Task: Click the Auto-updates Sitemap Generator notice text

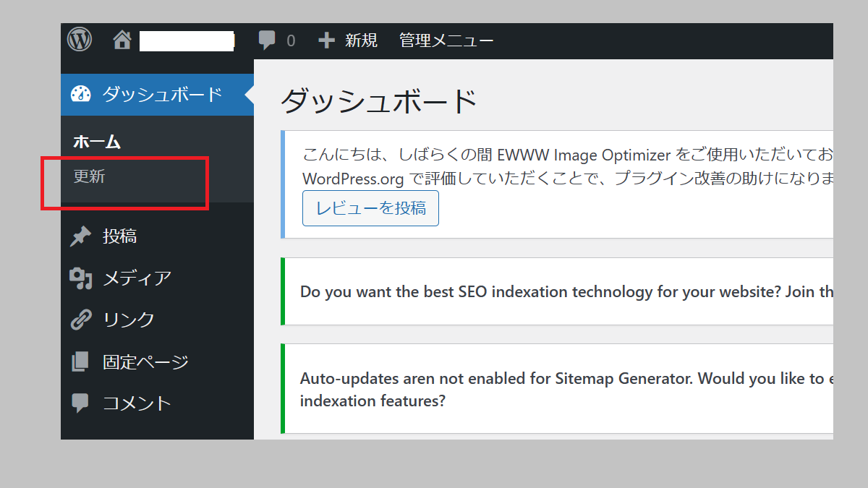Action: 566,389
